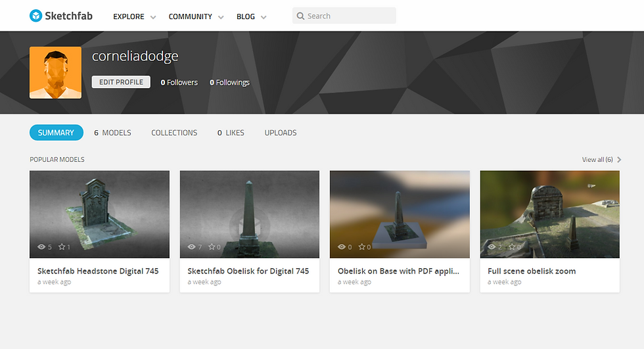Click 'a week ago' under Headstone Digital 745
644x349 pixels.
point(54,282)
